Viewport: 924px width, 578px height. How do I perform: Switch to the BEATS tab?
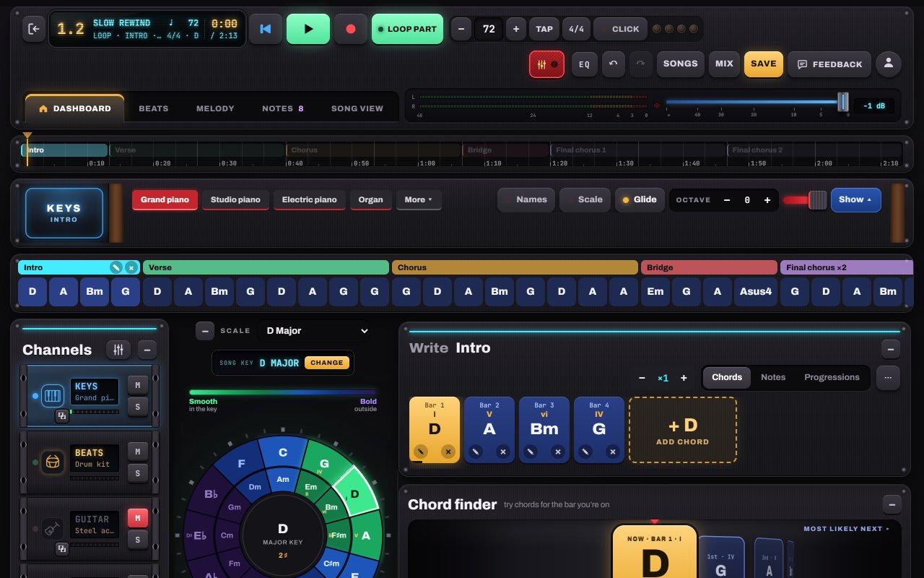click(x=154, y=108)
